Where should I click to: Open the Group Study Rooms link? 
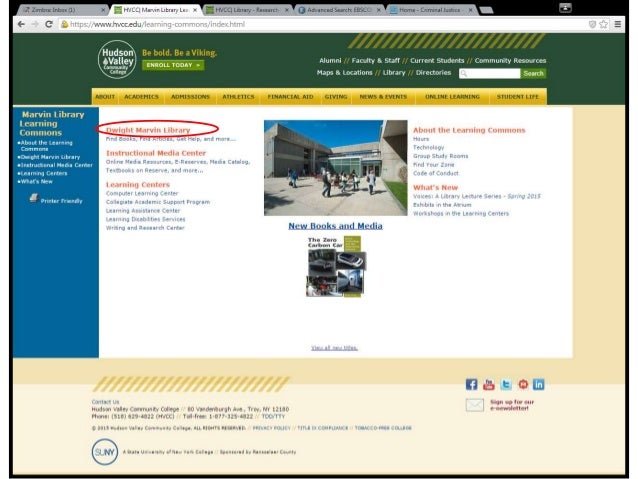[440, 156]
